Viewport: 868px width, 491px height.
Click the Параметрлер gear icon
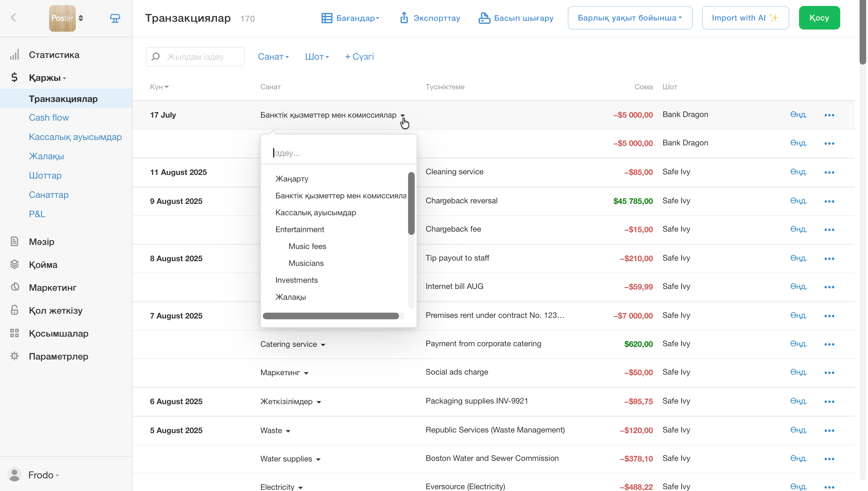click(14, 356)
